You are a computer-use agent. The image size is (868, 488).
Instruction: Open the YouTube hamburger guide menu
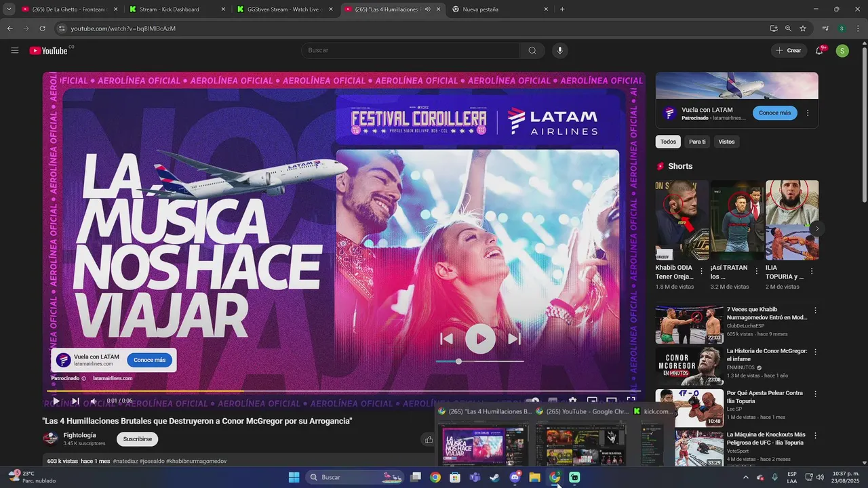point(15,50)
